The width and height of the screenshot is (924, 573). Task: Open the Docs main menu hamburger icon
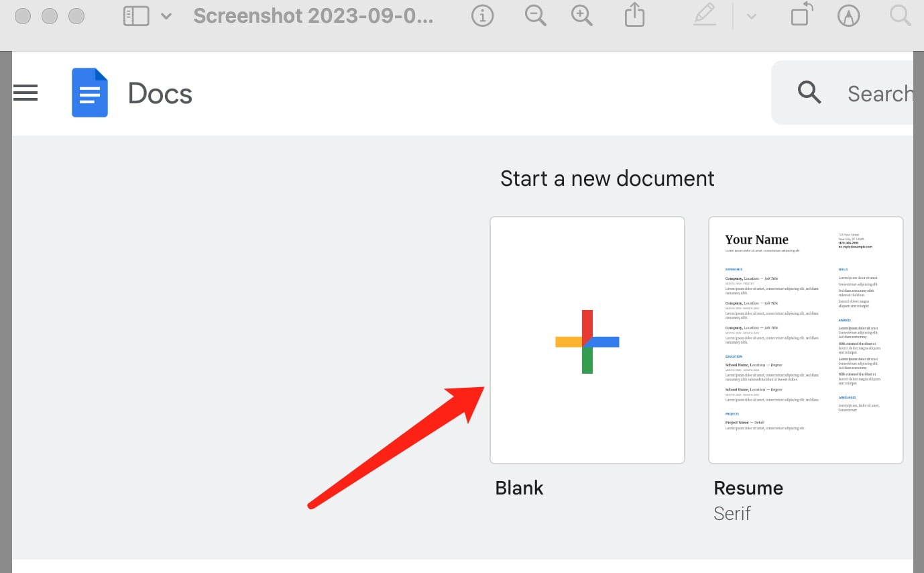[x=25, y=93]
